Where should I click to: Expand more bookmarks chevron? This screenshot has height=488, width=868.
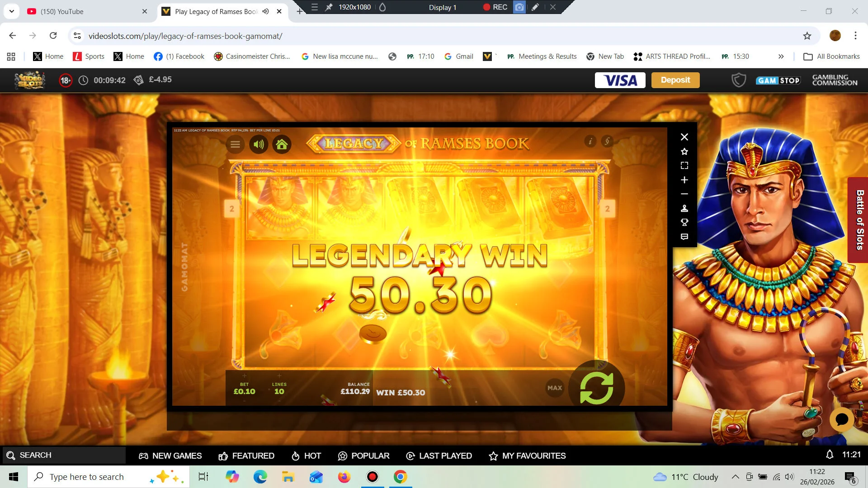pyautogui.click(x=781, y=56)
